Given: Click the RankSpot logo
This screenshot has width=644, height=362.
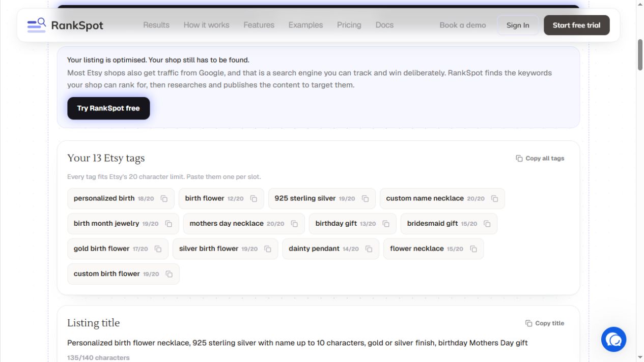Looking at the screenshot, I should click(x=65, y=25).
